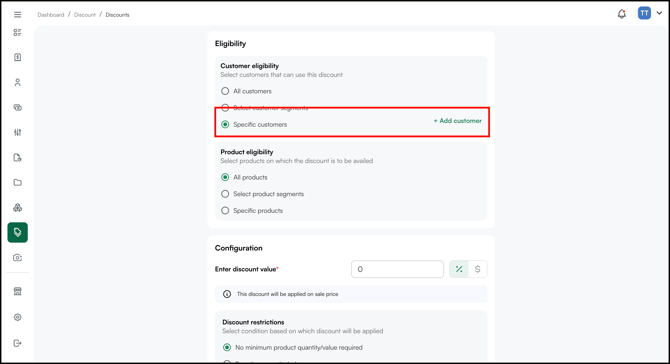Click the discount value input field
The height and width of the screenshot is (364, 670).
point(397,269)
